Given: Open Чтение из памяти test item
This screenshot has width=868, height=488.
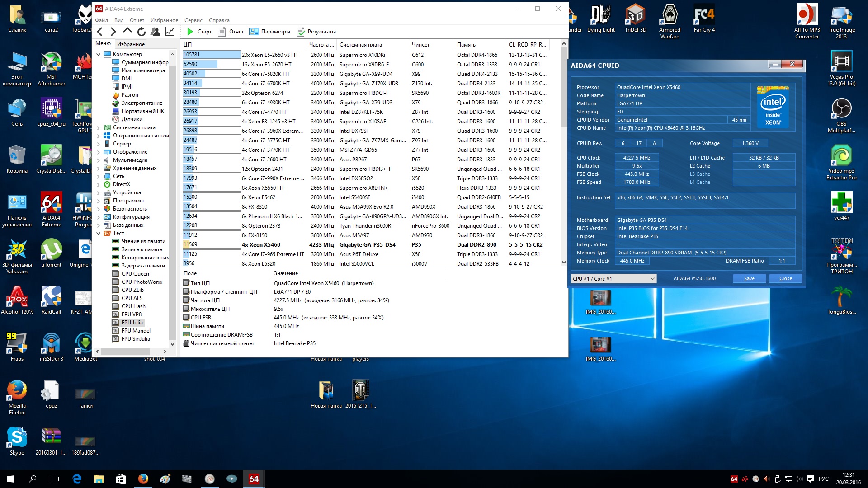Looking at the screenshot, I should 143,241.
